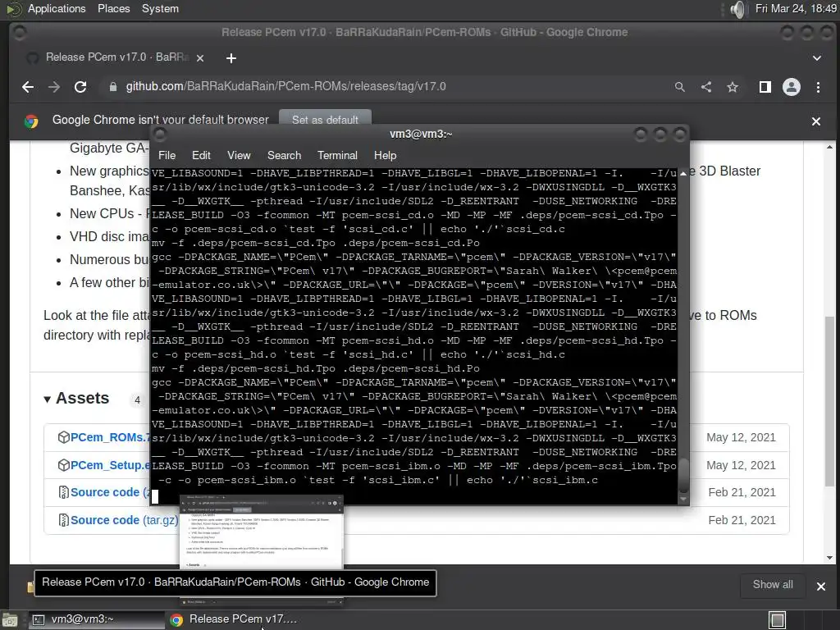The height and width of the screenshot is (630, 840).
Task: Click Chrome page scrollbar up arrow
Action: pyautogui.click(x=830, y=147)
